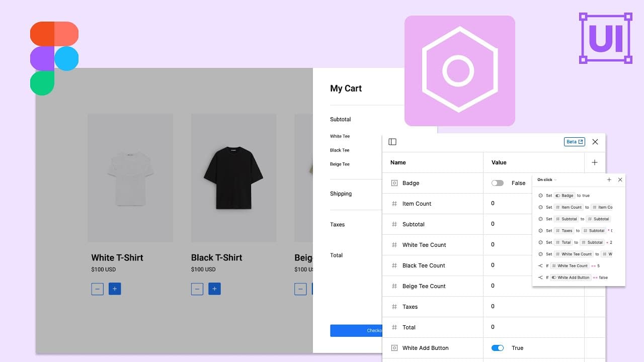Click the boolean icon beside White Add Button variable

[x=394, y=348]
